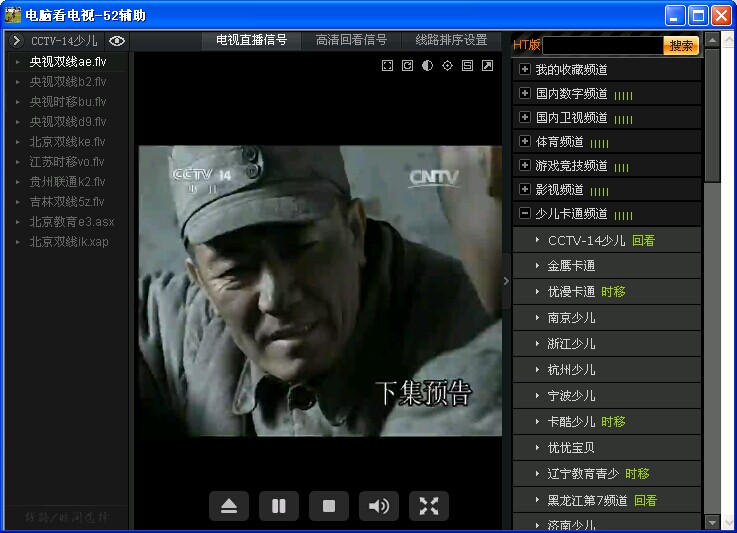Screen dimensions: 737x533
Task: Stop the video playback
Action: [329, 506]
